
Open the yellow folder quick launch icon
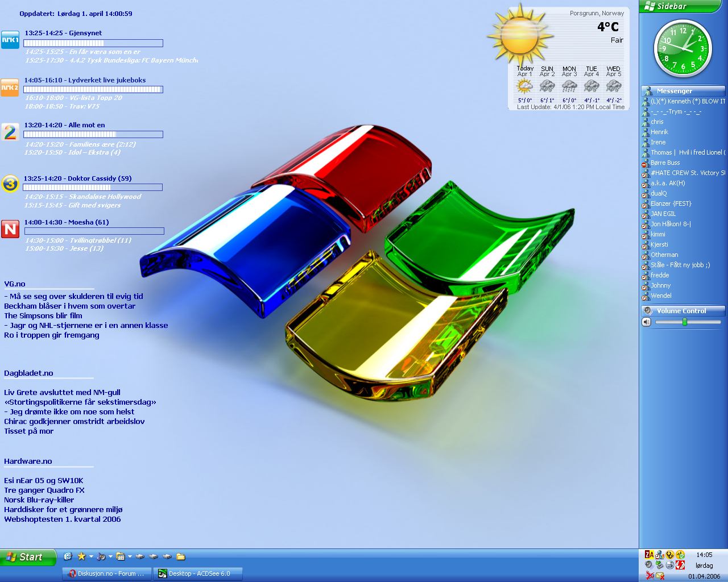coord(181,556)
